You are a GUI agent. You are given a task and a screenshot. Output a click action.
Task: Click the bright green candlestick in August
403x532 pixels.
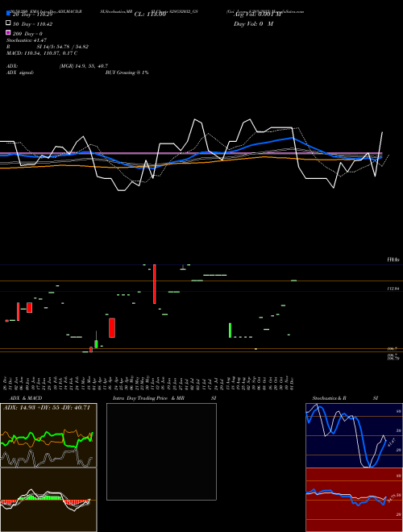[230, 330]
